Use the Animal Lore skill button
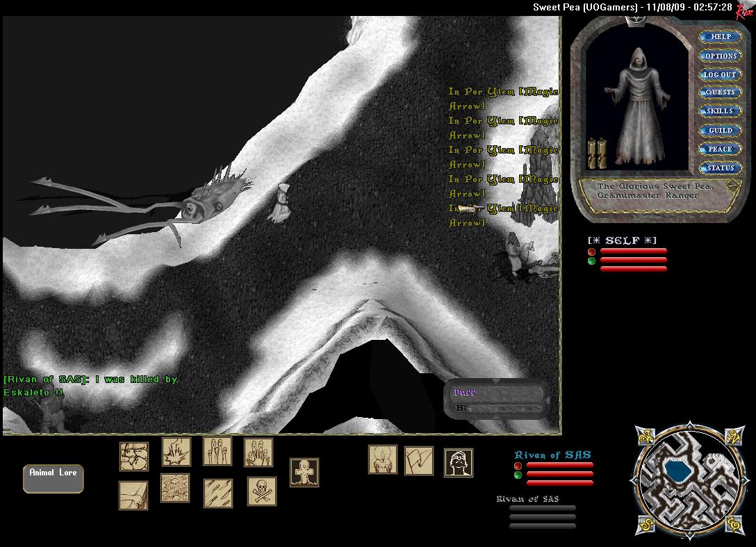 53,479
